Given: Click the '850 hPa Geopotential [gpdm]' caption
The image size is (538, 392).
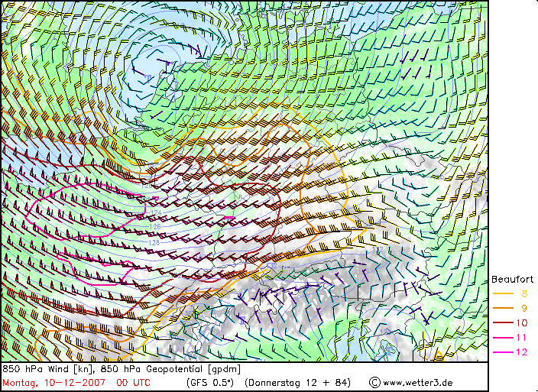Looking at the screenshot, I should click(x=170, y=369).
